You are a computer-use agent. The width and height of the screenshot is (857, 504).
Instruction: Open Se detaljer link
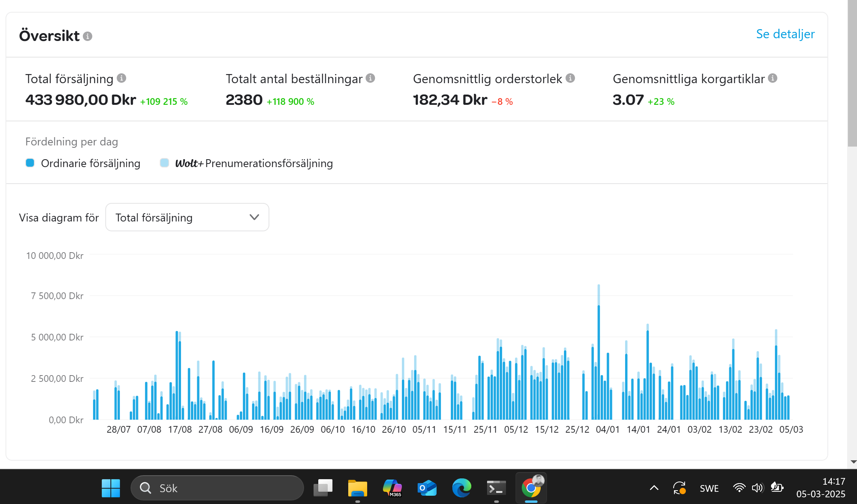click(785, 34)
